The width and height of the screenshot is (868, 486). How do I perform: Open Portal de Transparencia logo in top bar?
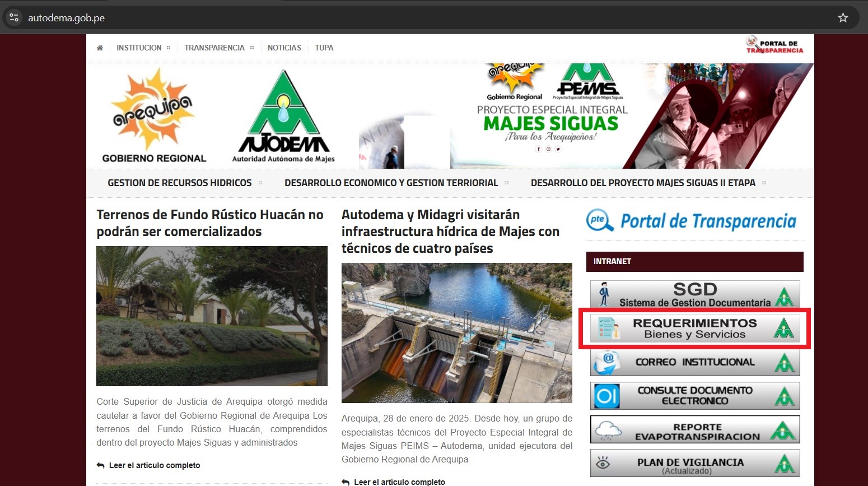click(774, 45)
